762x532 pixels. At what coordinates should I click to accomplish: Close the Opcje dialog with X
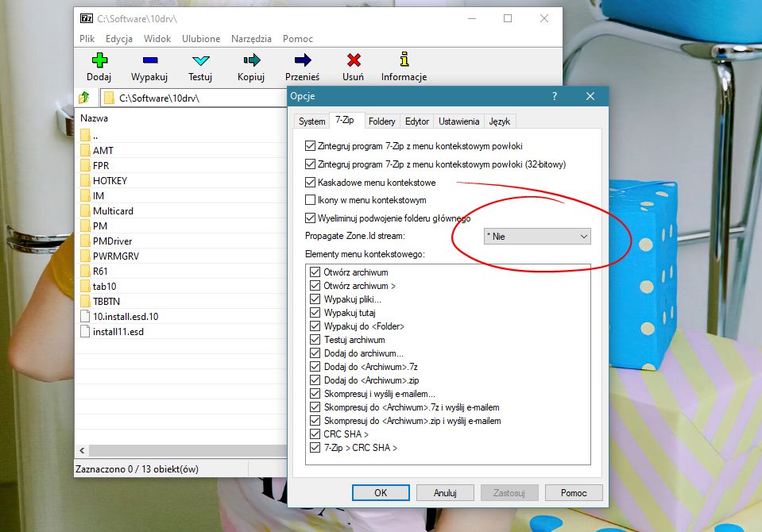coord(590,96)
